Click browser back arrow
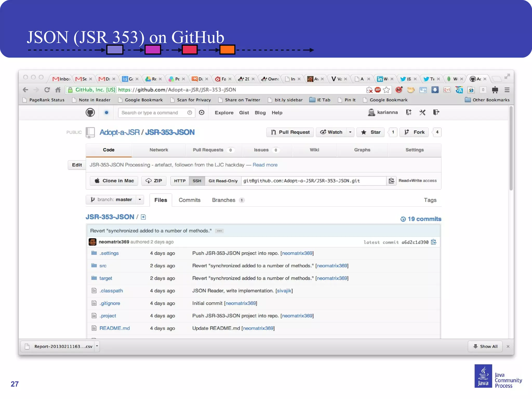This screenshot has height=399, width=532. pos(25,90)
